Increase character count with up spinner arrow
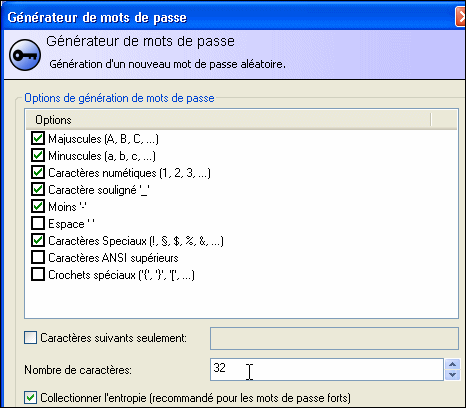 [x=452, y=364]
